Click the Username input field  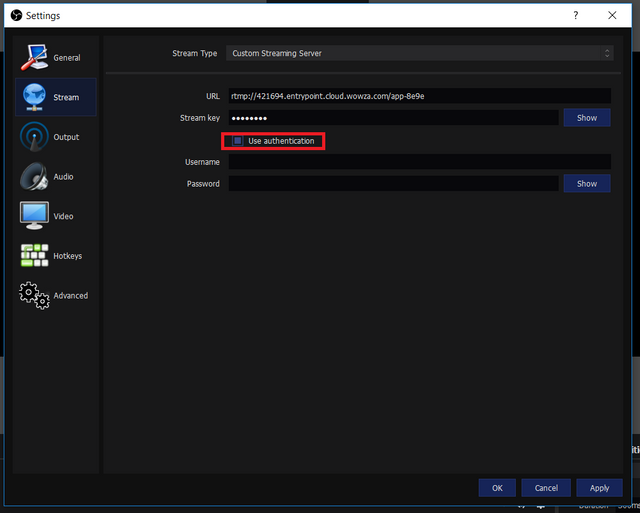click(x=420, y=162)
